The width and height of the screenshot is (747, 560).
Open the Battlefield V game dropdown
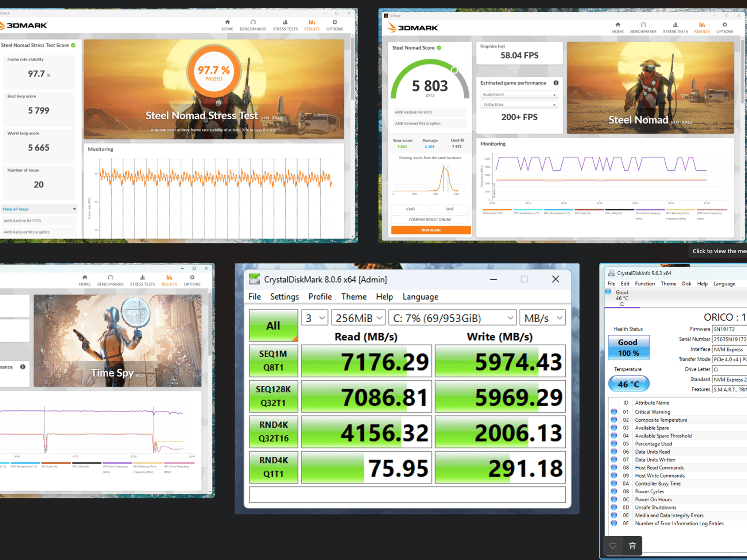[x=519, y=94]
